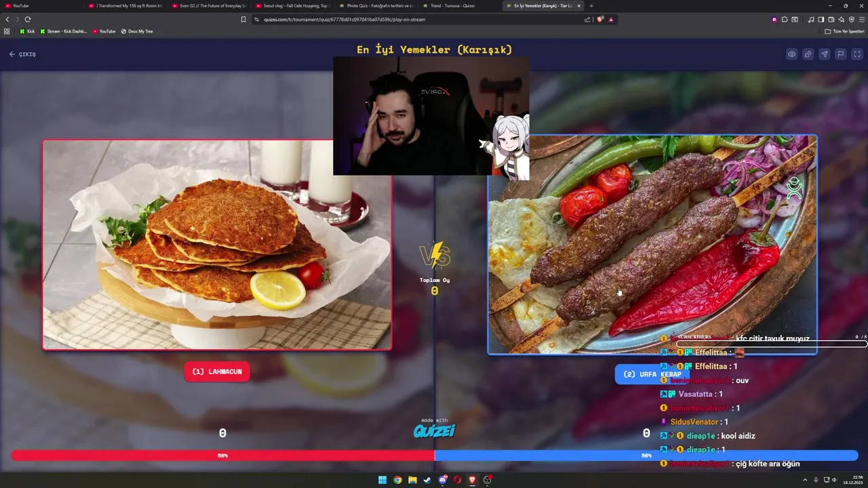The height and width of the screenshot is (488, 868).
Task: Click the taskbar clock showing 21:56
Action: point(853,480)
